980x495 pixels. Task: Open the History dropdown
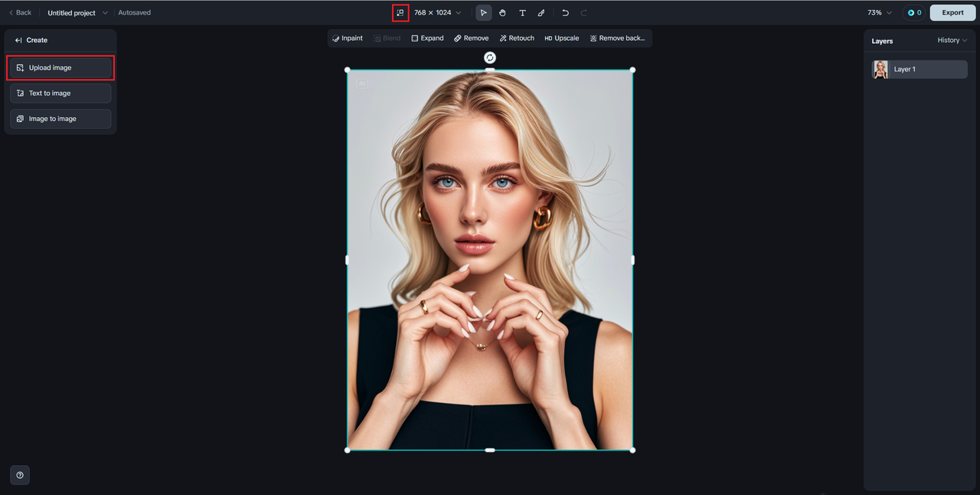(x=952, y=41)
